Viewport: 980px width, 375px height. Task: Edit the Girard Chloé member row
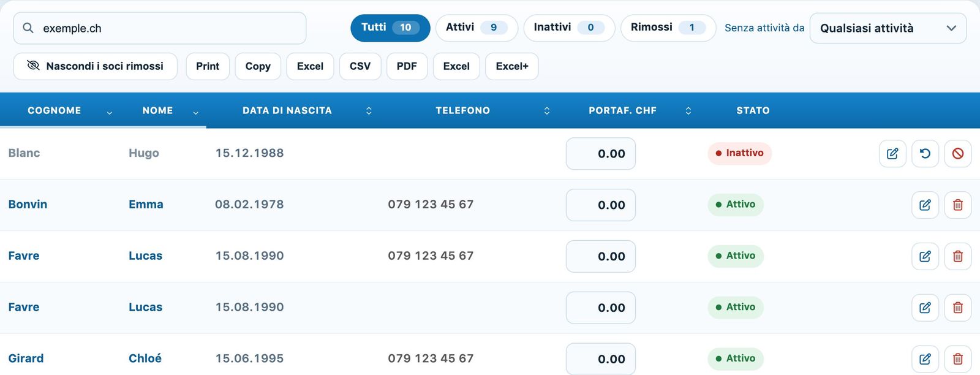point(925,359)
